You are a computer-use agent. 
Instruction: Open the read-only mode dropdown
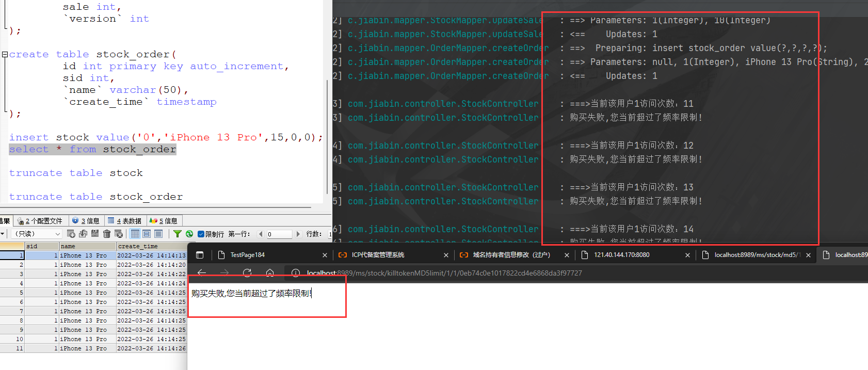pos(36,234)
